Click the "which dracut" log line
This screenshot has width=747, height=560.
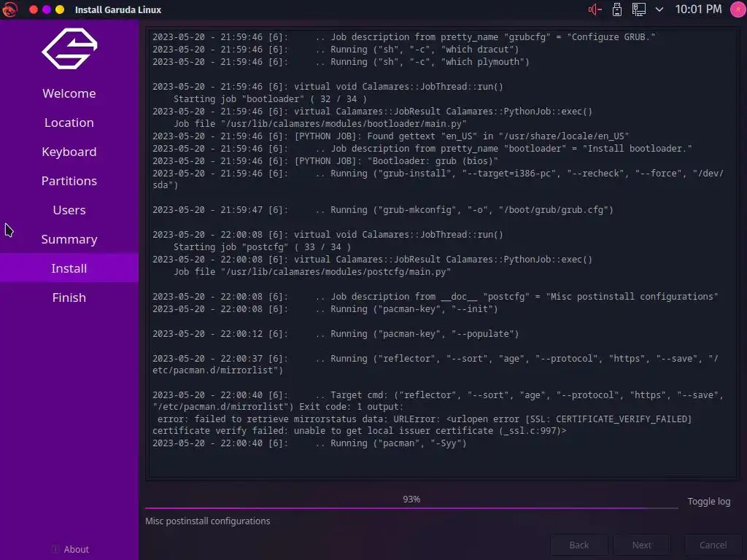pyautogui.click(x=336, y=50)
